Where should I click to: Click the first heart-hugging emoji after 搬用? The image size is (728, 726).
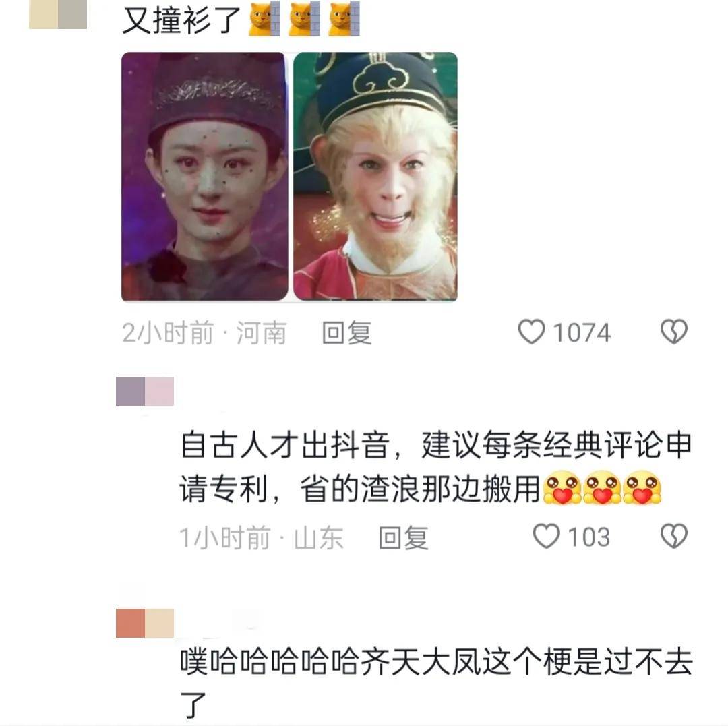(x=562, y=487)
